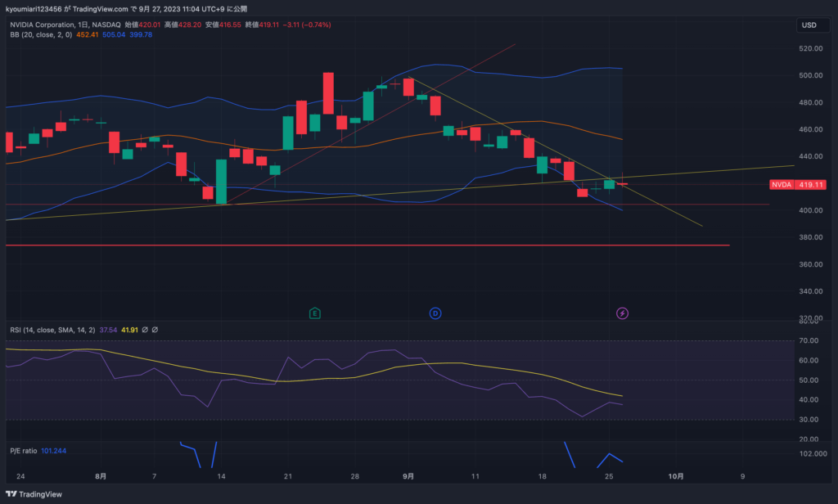Click the 440.00 price axis label

tap(811, 156)
